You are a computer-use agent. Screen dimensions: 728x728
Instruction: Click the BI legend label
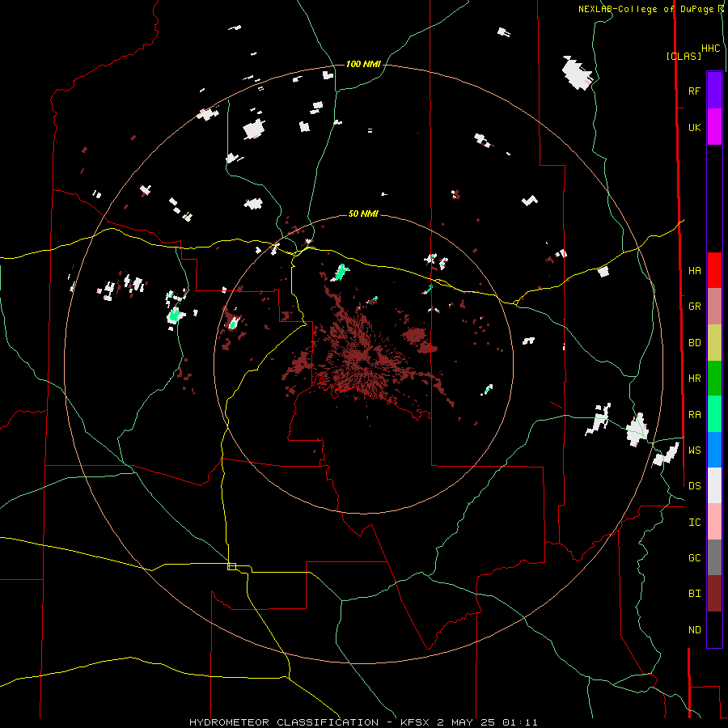tap(694, 594)
